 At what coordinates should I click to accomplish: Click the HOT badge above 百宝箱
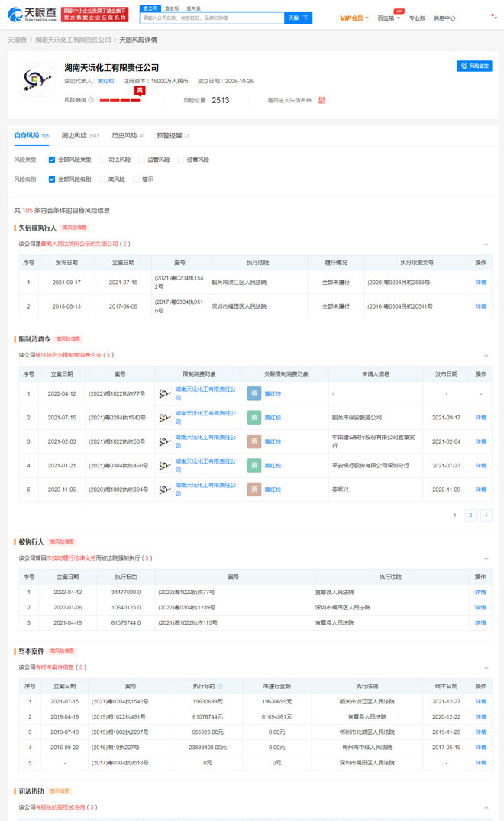[x=399, y=11]
